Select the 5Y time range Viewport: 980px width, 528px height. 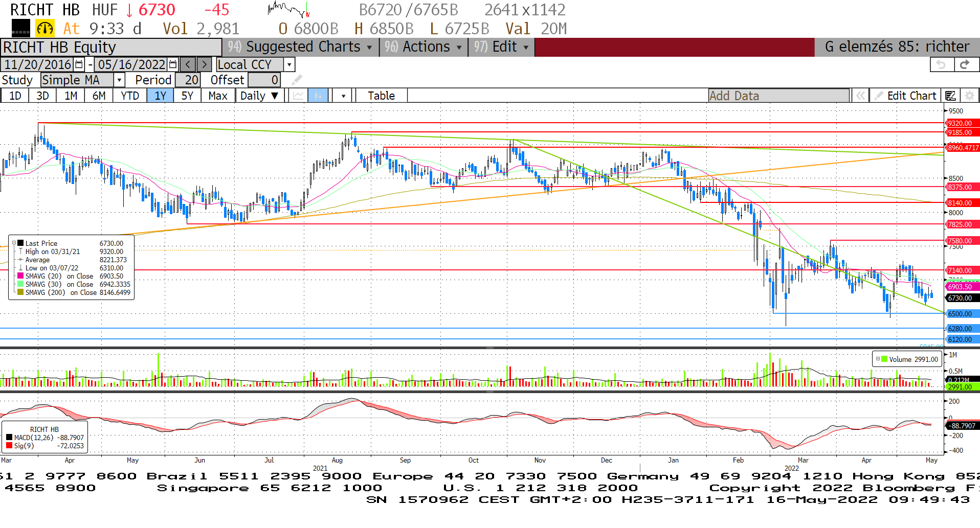coord(187,96)
